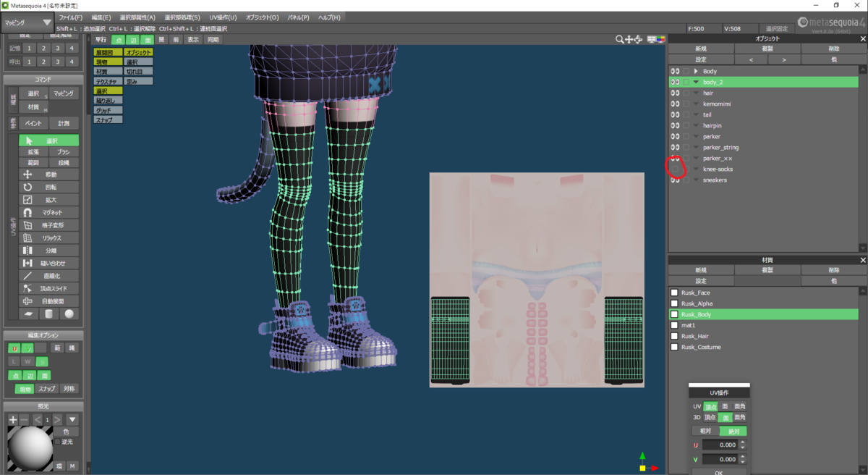Click the sphere projection icon
Image resolution: width=868 pixels, height=475 pixels.
tap(69, 314)
